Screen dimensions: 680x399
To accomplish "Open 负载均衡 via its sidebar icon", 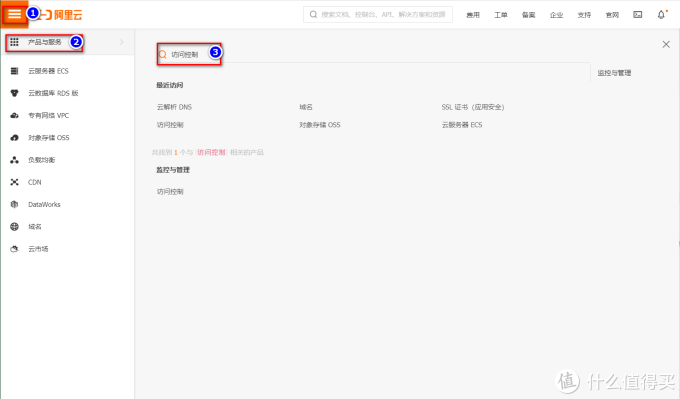I will pyautogui.click(x=14, y=160).
